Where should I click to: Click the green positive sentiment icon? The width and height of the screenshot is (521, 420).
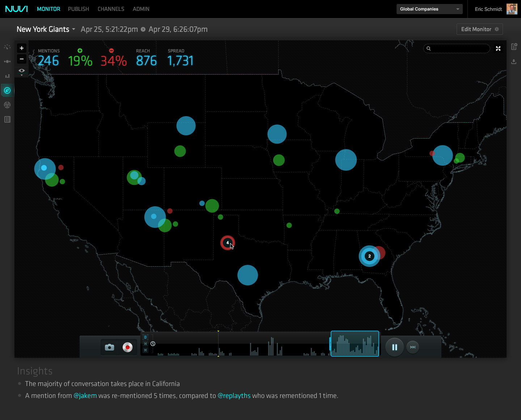(80, 51)
